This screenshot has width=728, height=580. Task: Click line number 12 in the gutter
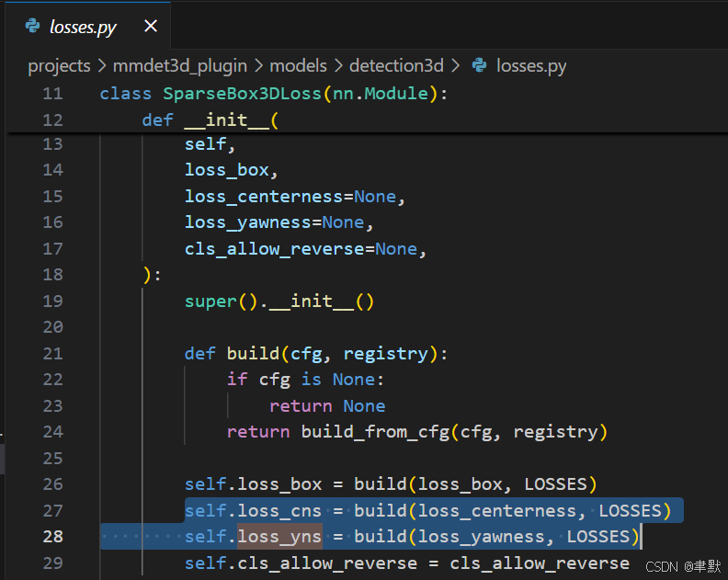pos(52,120)
